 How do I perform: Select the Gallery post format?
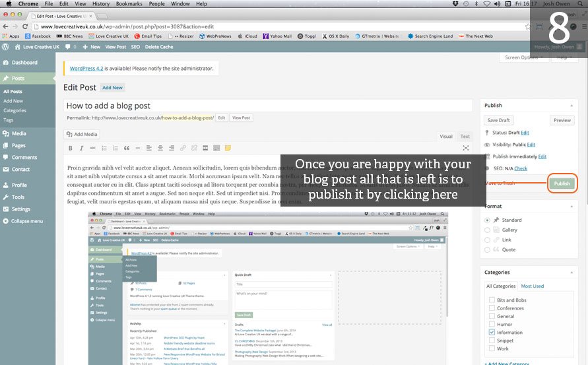[488, 230]
